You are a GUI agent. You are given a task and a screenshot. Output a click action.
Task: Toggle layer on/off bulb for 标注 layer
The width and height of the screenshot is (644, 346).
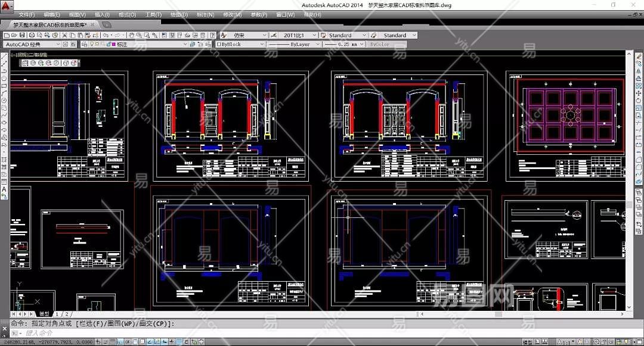[92, 44]
